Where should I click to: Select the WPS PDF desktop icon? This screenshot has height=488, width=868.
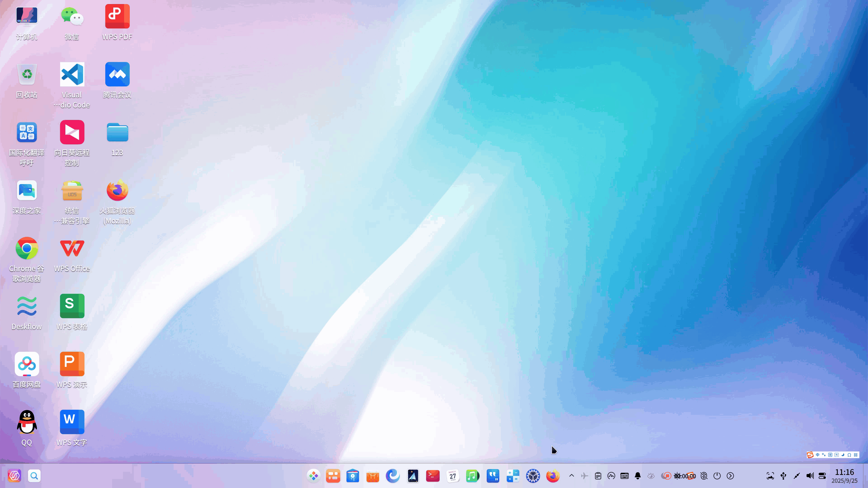(117, 16)
